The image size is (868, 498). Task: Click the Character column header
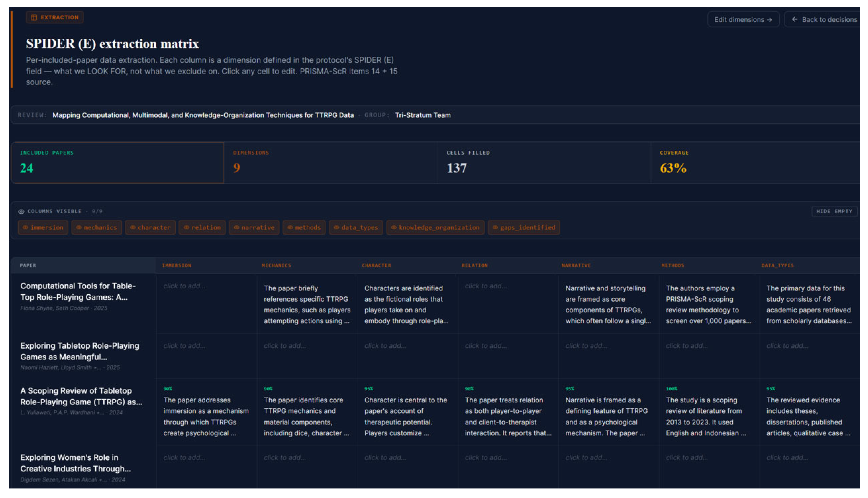click(376, 265)
